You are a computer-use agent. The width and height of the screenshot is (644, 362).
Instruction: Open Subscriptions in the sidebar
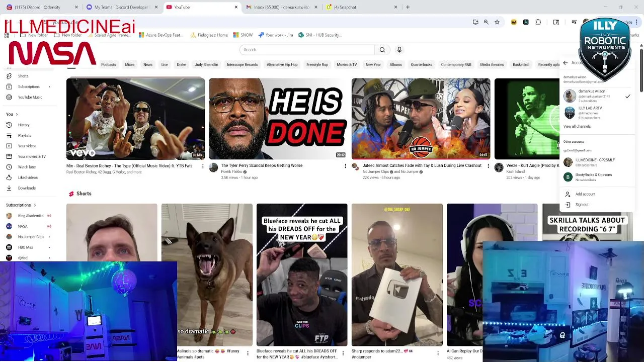pos(29,86)
